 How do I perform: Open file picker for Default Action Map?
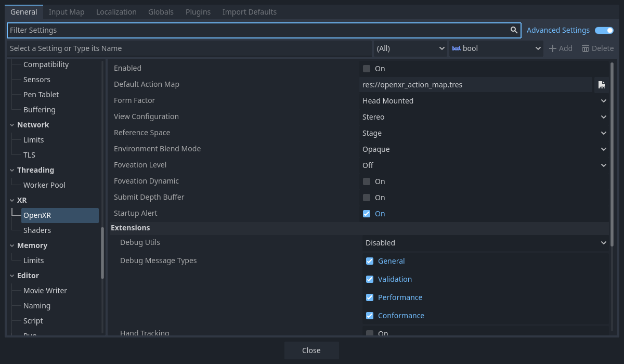(x=602, y=84)
